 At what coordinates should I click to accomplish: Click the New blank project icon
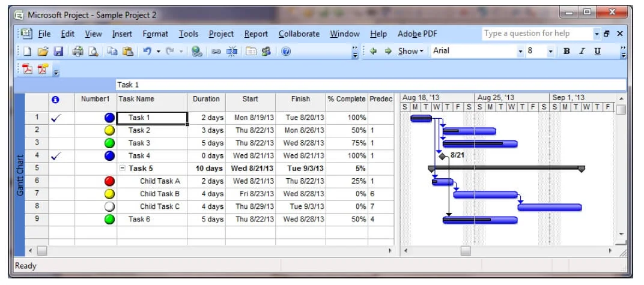click(x=27, y=51)
